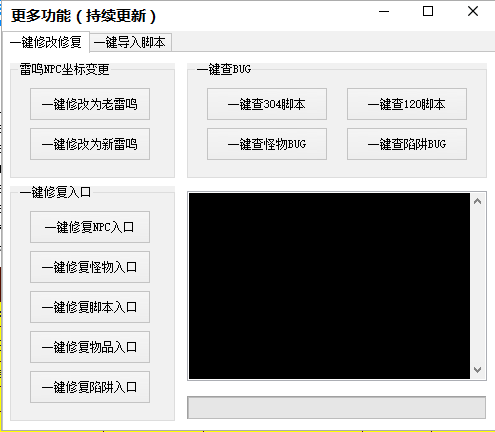This screenshot has width=495, height=432.
Task: Minimize the 更多功能 window
Action: point(384,12)
